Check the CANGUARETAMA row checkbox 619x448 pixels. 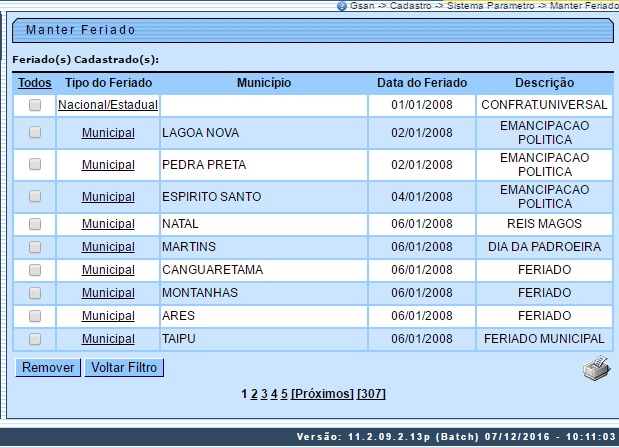[35, 270]
